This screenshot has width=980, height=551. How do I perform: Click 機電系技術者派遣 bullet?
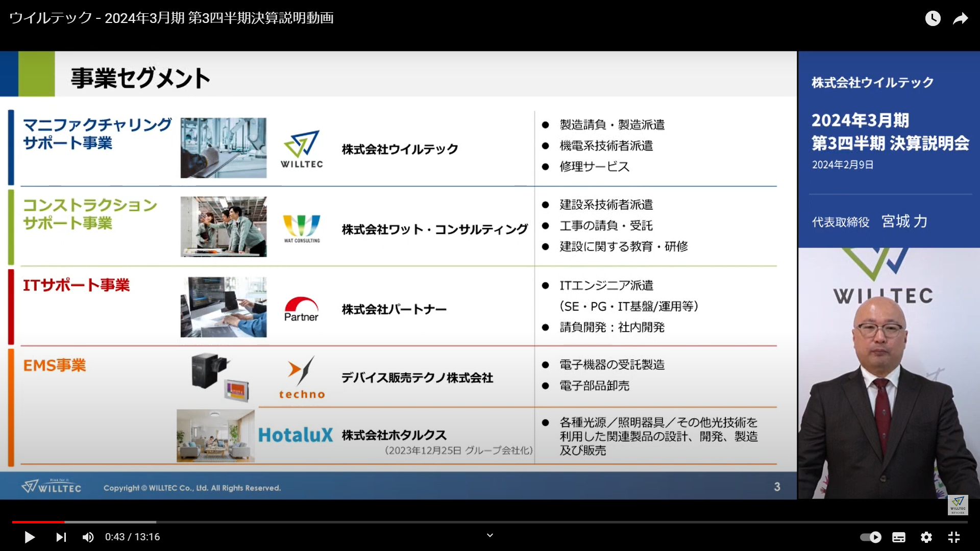[606, 145]
